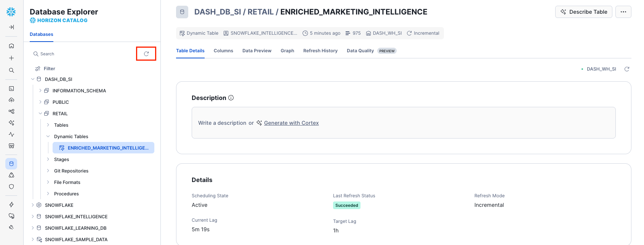Click the Describe Table button
The width and height of the screenshot is (644, 245).
[583, 12]
